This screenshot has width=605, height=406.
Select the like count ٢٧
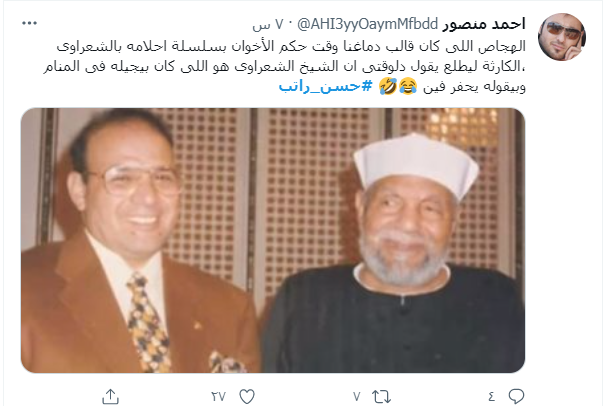point(218,396)
